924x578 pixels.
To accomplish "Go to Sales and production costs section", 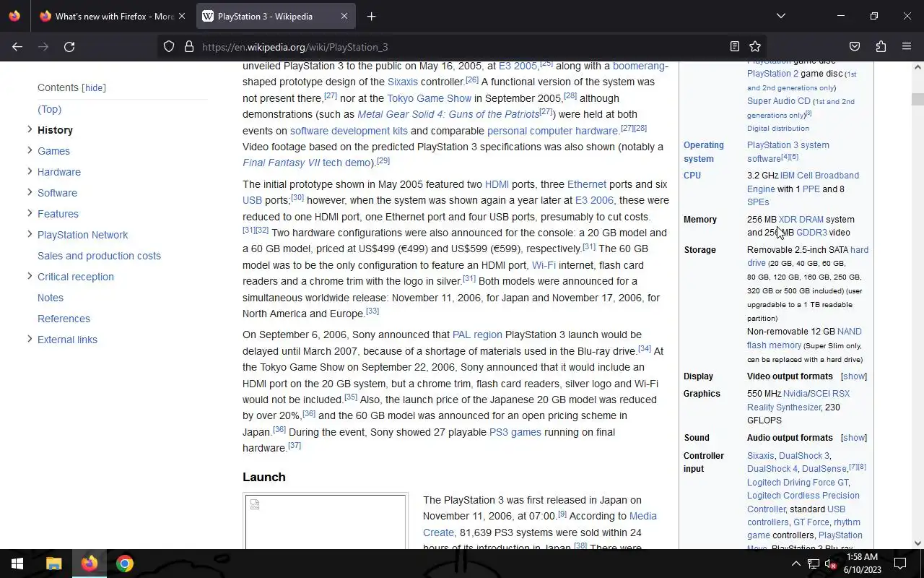I will (99, 256).
